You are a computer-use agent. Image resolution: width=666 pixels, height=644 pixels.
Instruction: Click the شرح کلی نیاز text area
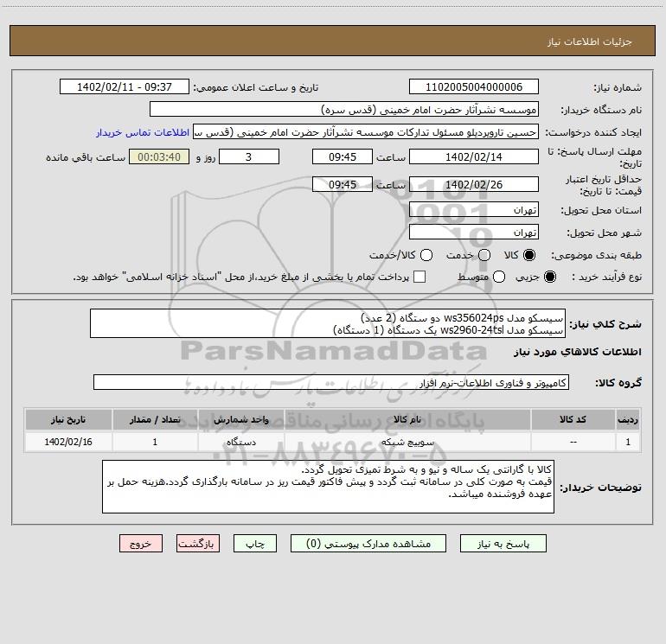[328, 323]
